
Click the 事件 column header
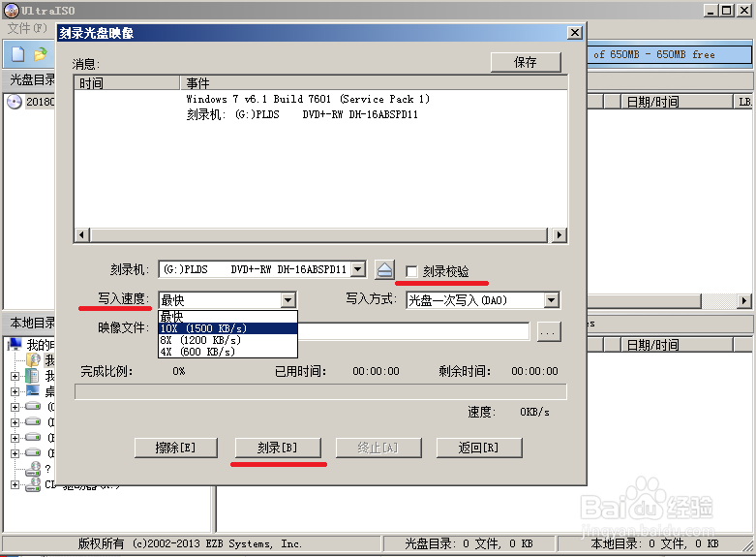click(x=374, y=83)
